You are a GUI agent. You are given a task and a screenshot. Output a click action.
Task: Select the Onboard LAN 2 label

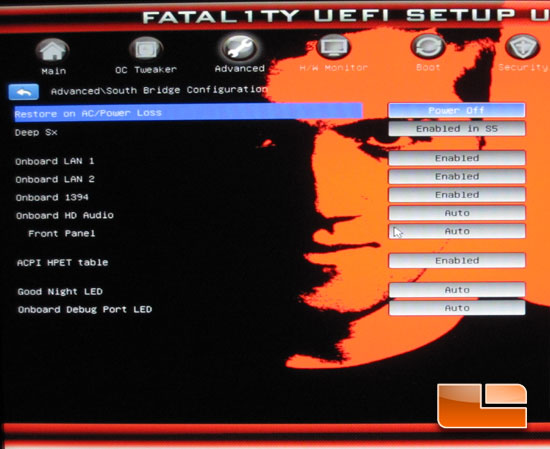tap(55, 180)
